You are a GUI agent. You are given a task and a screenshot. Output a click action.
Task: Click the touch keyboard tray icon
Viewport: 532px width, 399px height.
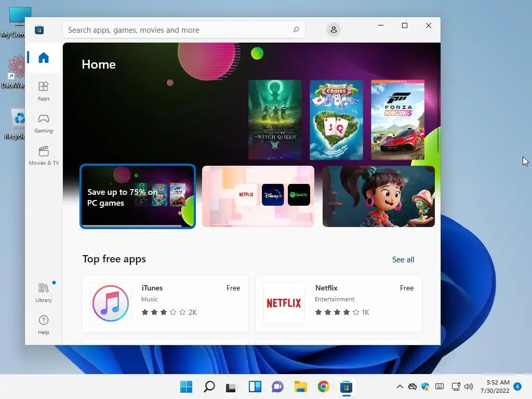440,387
